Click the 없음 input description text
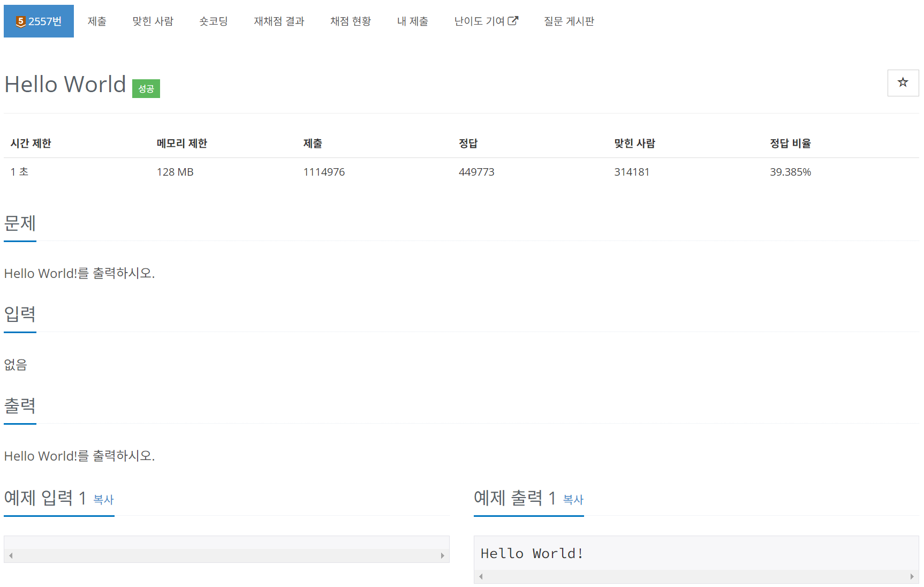Viewport: 924px width, 587px height. coord(16,365)
